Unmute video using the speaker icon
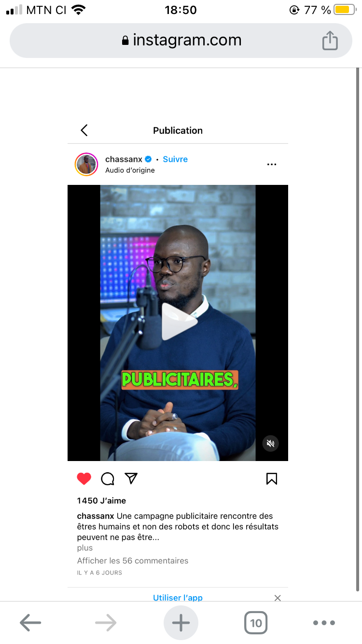Viewport: 362px width, 644px height. pos(271,443)
